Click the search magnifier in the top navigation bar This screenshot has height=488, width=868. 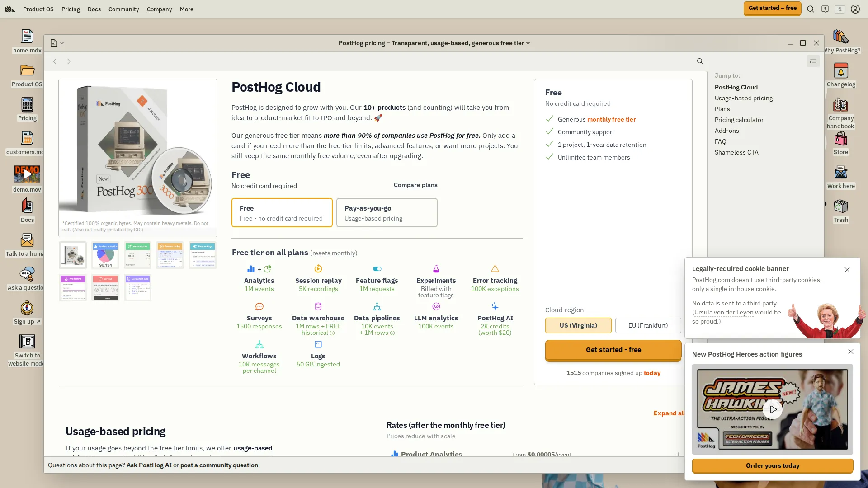(x=810, y=9)
